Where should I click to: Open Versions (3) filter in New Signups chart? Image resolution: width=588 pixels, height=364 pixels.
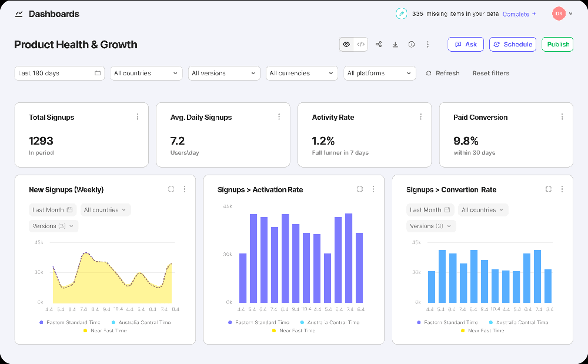pyautogui.click(x=54, y=226)
